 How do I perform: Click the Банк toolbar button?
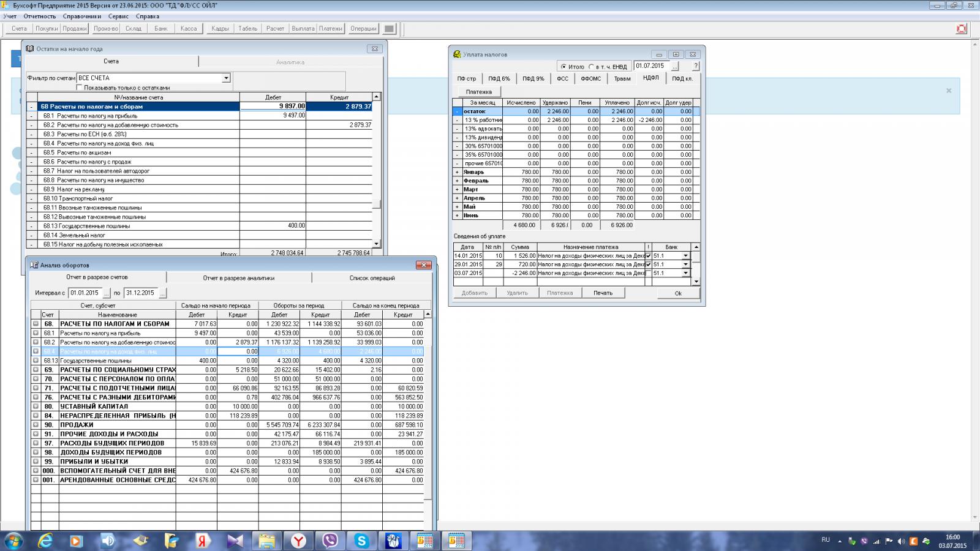pos(161,29)
